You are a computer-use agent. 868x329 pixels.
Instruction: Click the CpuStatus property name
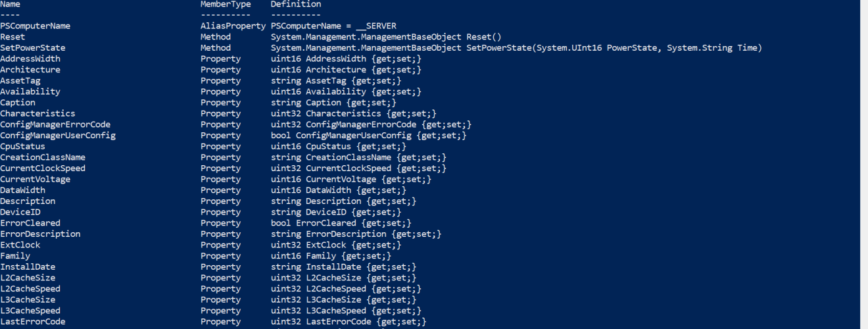click(23, 147)
